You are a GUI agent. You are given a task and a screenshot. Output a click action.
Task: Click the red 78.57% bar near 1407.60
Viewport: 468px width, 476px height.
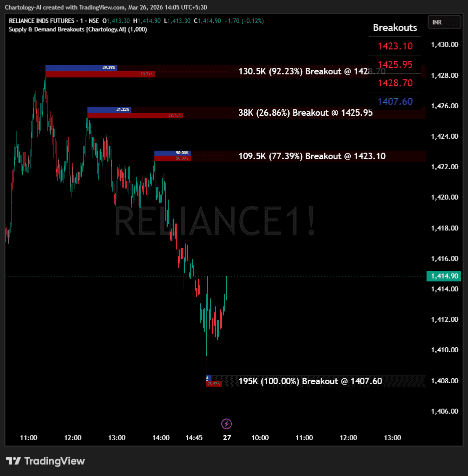[214, 384]
